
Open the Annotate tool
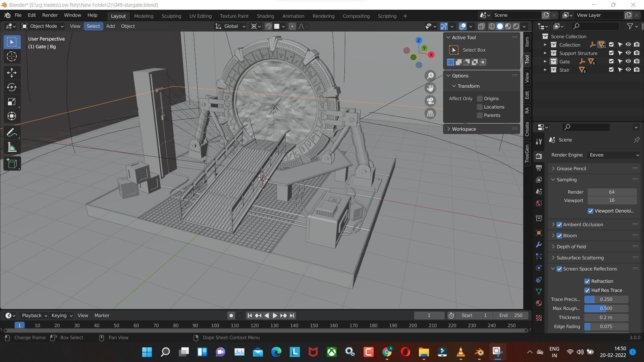pyautogui.click(x=11, y=132)
